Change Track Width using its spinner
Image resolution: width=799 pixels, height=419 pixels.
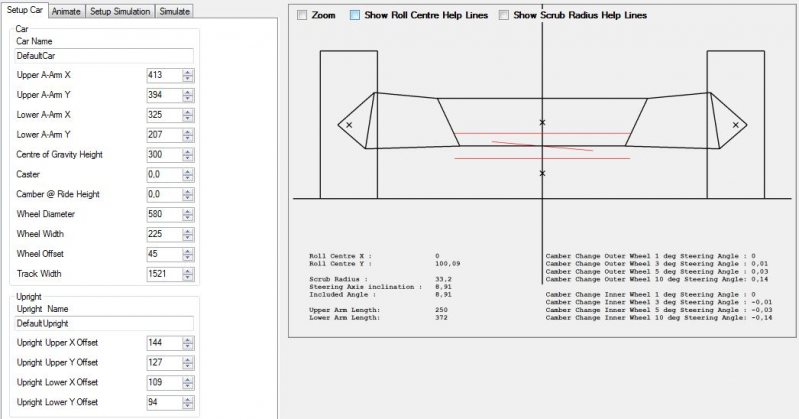pos(187,273)
